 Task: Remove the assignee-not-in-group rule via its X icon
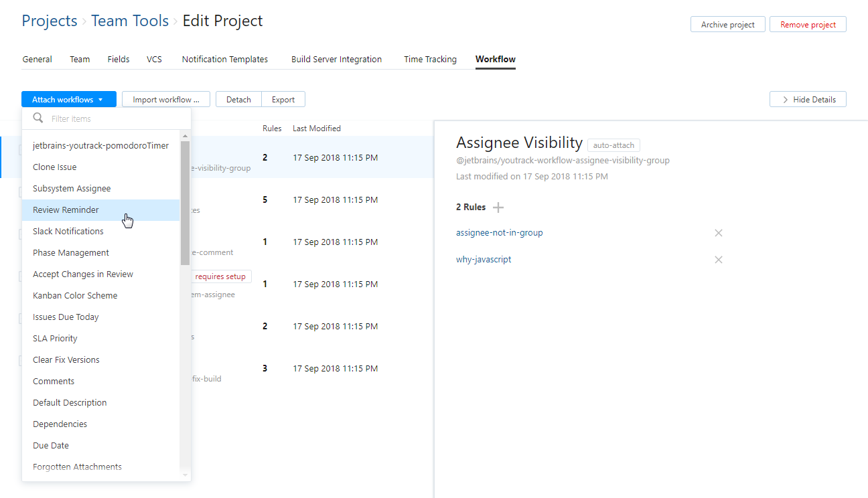[719, 232]
